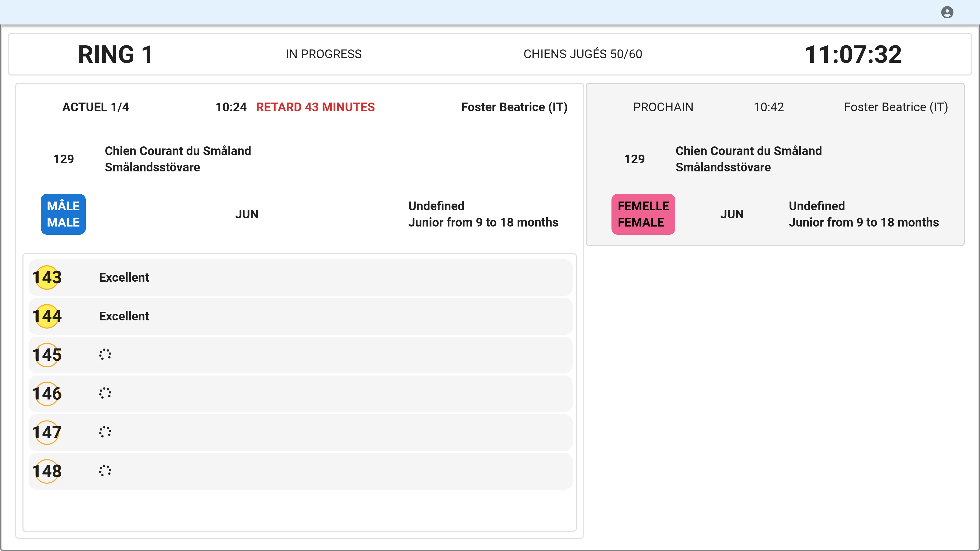Select the number circle for dog 146
The height and width of the screenshot is (551, 980).
[47, 394]
